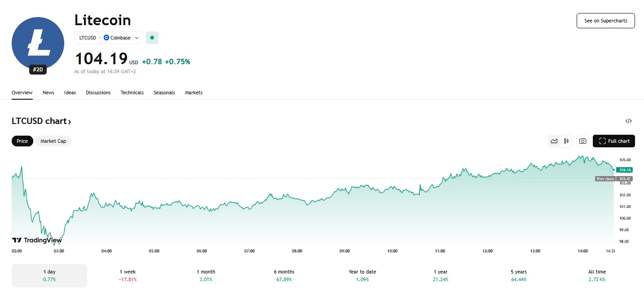Select the All time range
644x300 pixels.
click(x=597, y=275)
